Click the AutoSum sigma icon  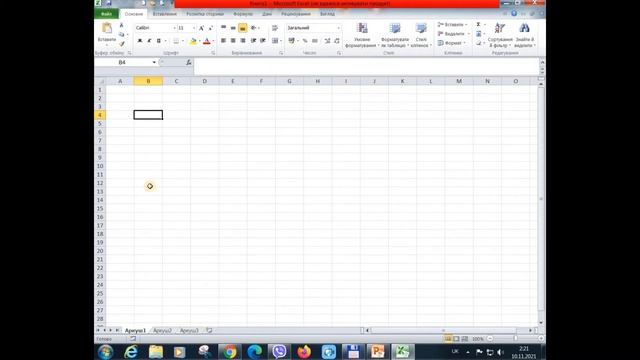pos(478,24)
